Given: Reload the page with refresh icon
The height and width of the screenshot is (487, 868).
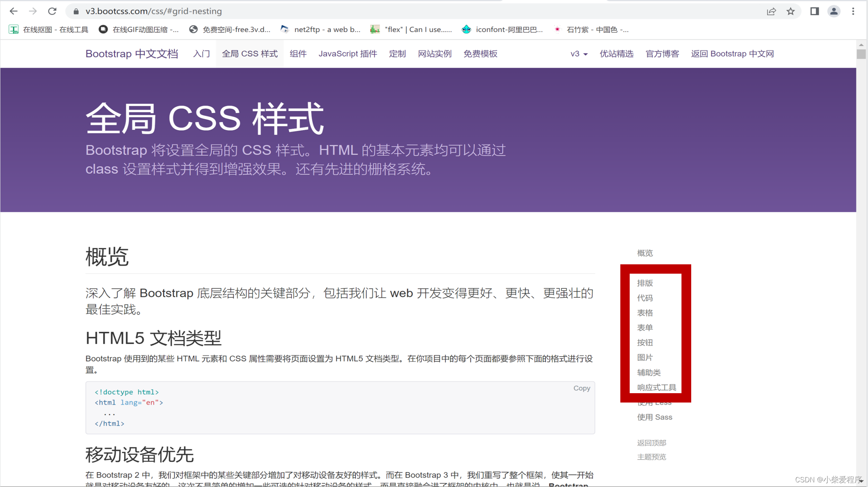Looking at the screenshot, I should coord(52,11).
